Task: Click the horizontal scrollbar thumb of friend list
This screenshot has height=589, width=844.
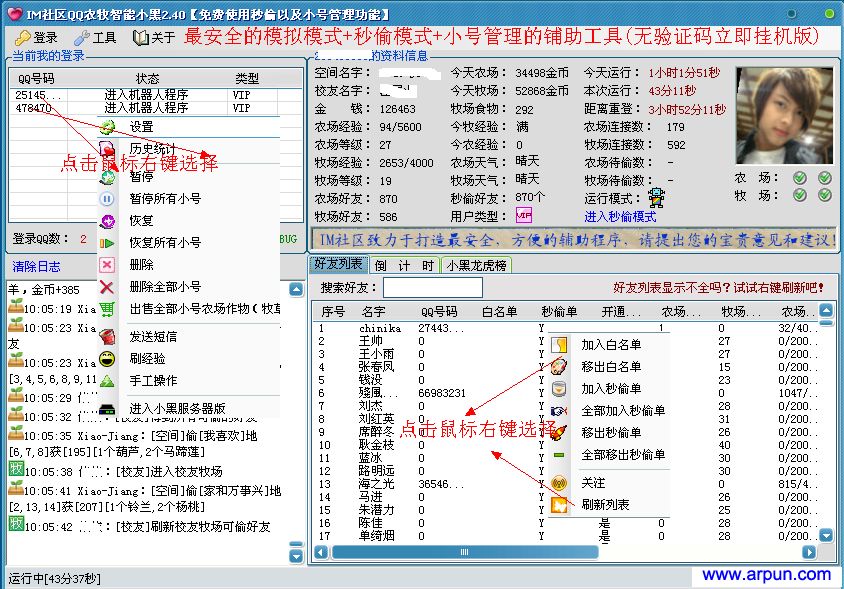Action: click(465, 552)
